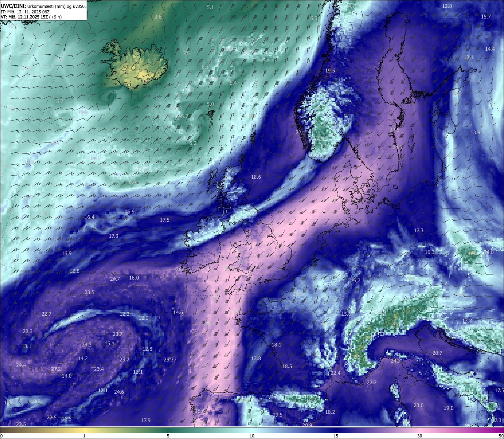This screenshot has width=504, height=439.
Task: Click the legend tick label 1
Action: (x=84, y=436)
